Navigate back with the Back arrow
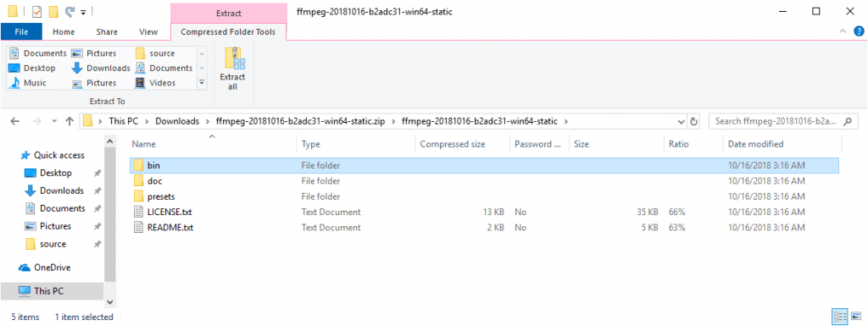 click(15, 122)
